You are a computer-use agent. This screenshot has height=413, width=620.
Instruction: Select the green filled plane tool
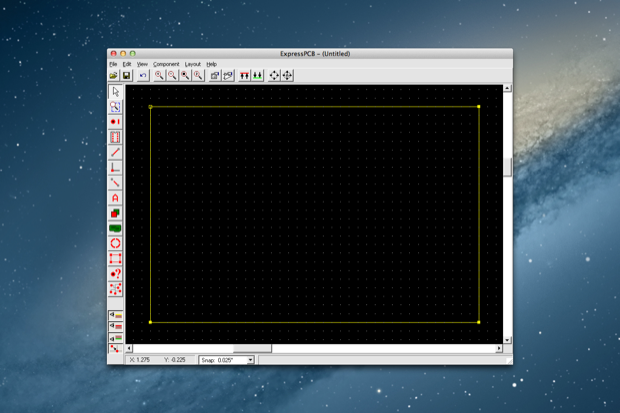115,228
